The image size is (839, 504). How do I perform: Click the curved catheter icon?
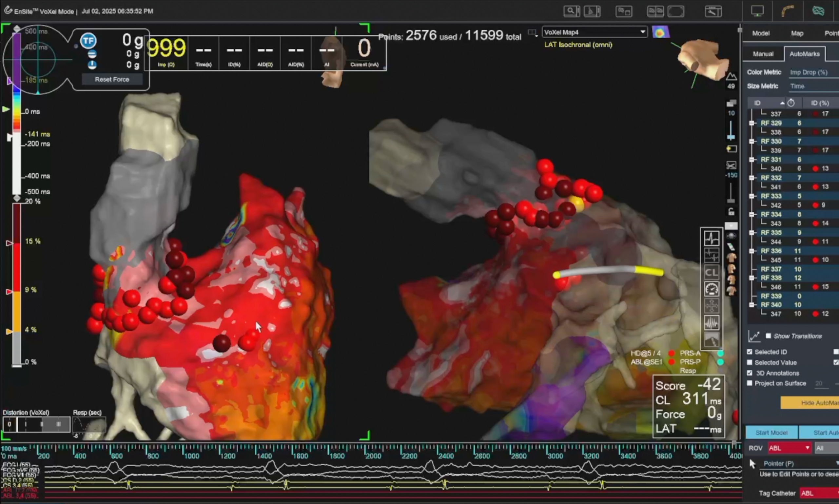click(x=788, y=11)
